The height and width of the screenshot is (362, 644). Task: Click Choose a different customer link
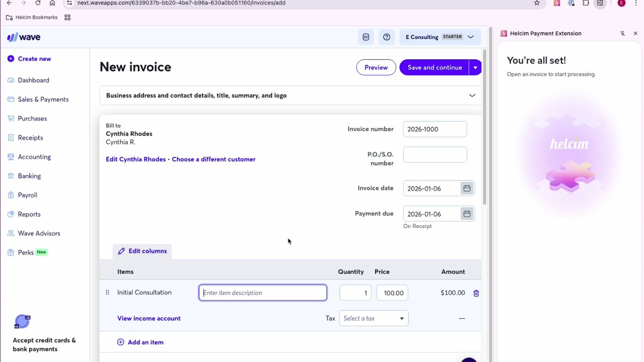tap(213, 159)
